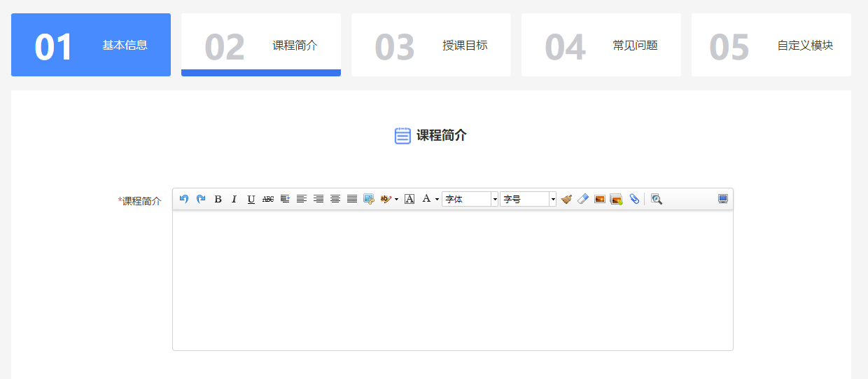Toggle underline formatting
This screenshot has width=868, height=379.
click(251, 199)
